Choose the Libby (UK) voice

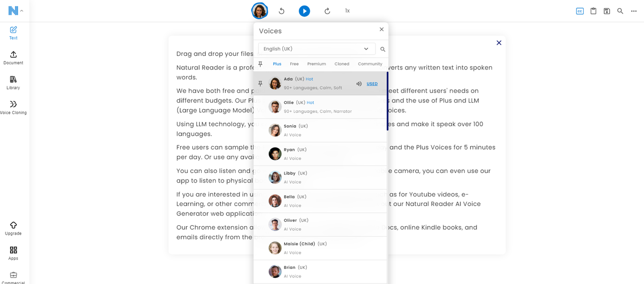click(320, 177)
